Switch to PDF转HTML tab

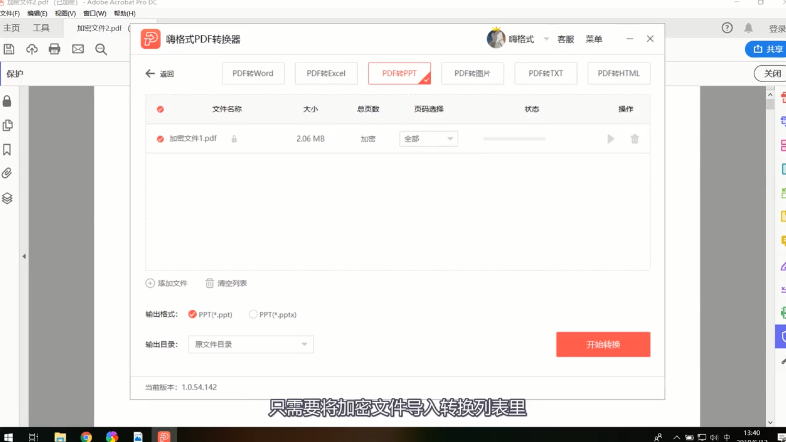coord(619,73)
